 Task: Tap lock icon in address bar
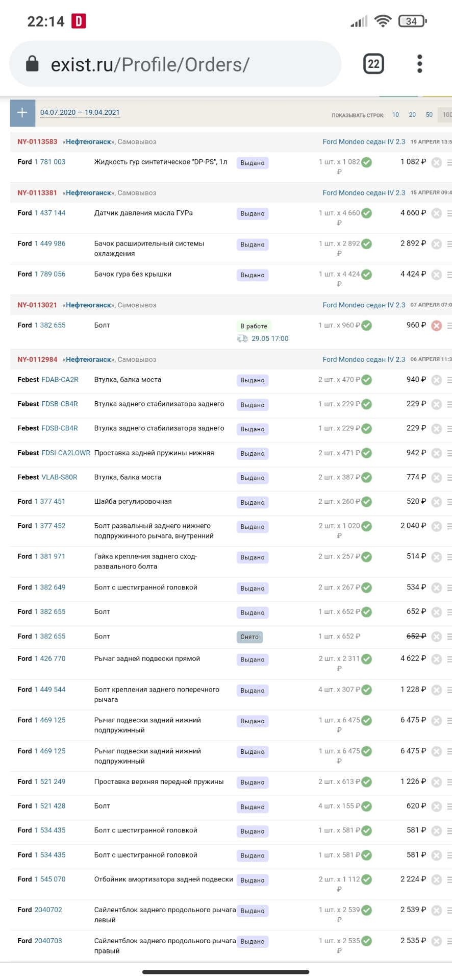(32, 64)
